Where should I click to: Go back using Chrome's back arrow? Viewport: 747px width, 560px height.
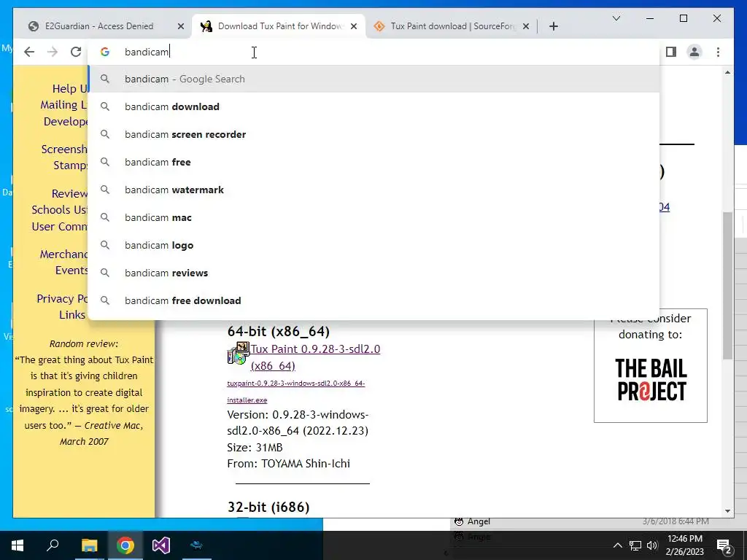point(29,52)
